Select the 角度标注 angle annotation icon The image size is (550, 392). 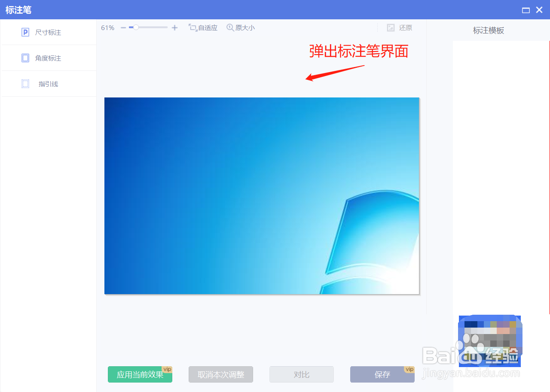pyautogui.click(x=25, y=58)
